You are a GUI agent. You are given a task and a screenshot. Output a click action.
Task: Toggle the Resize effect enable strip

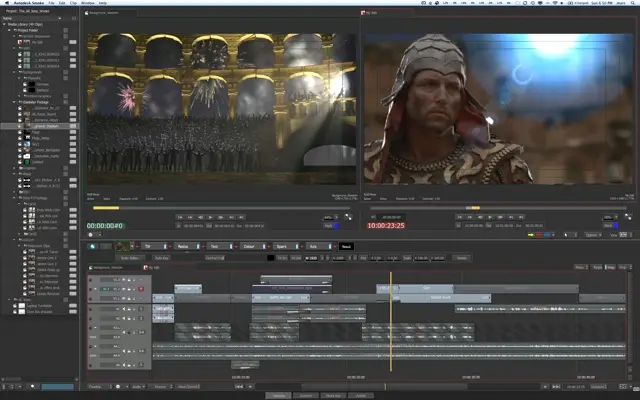(x=198, y=246)
